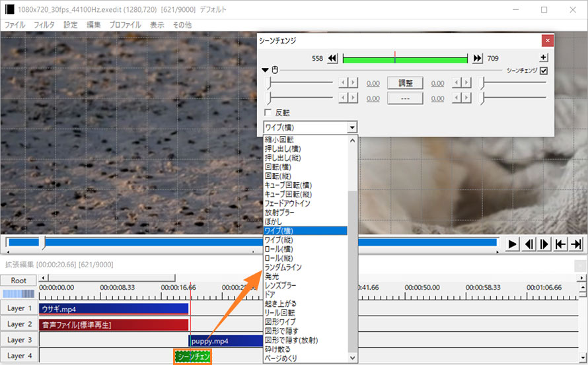Select highlighted ワイプ(横) list entry
Image resolution: width=588 pixels, height=365 pixels.
306,230
